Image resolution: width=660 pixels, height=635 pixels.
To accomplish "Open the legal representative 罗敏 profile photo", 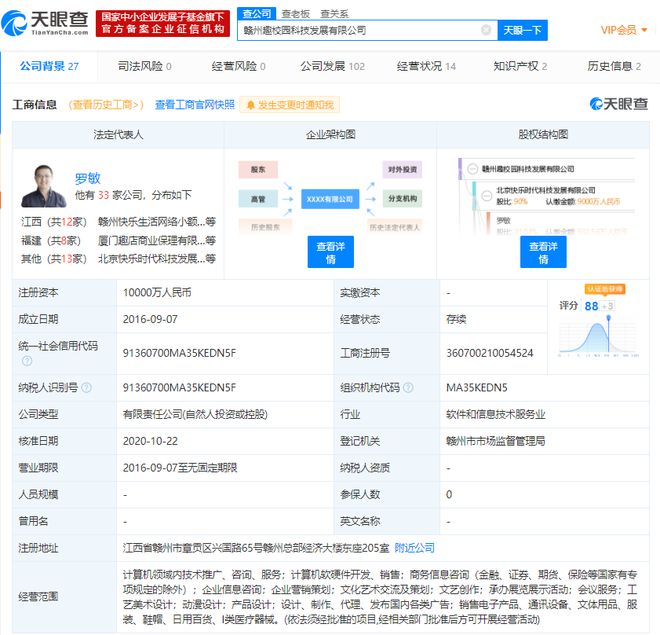I will coord(43,186).
